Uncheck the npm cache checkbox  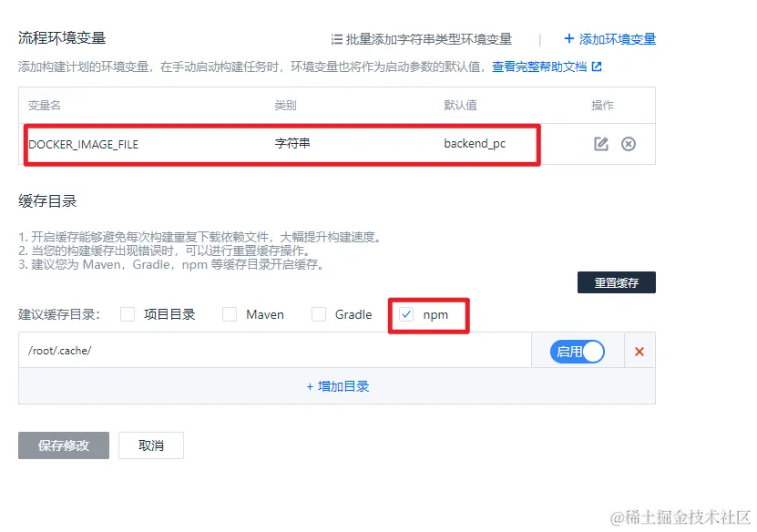pyautogui.click(x=406, y=314)
